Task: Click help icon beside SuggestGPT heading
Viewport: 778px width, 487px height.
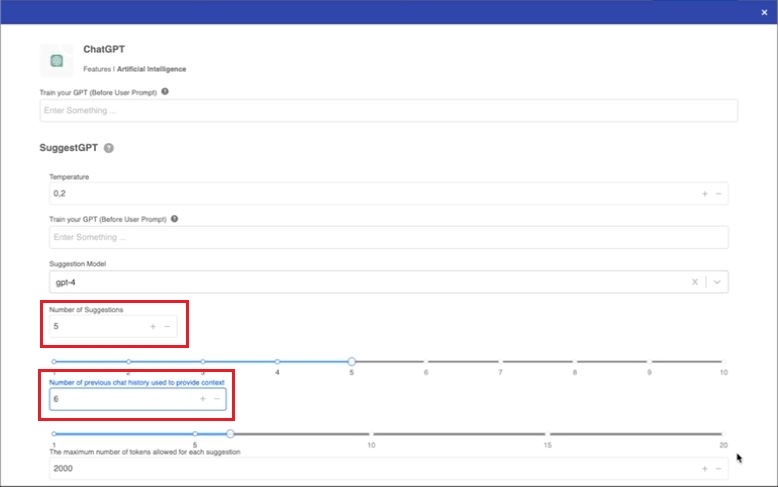Action: pyautogui.click(x=108, y=148)
